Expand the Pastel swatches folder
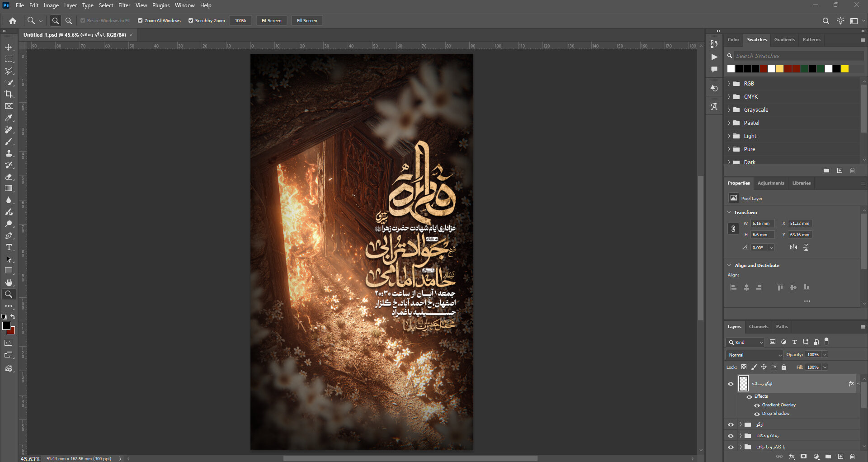The width and height of the screenshot is (868, 462). pyautogui.click(x=729, y=123)
